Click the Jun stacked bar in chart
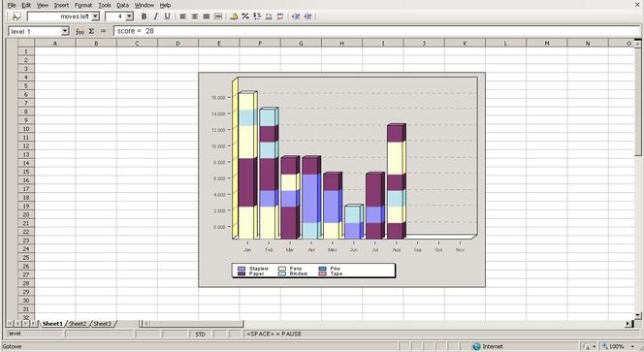 [x=353, y=222]
